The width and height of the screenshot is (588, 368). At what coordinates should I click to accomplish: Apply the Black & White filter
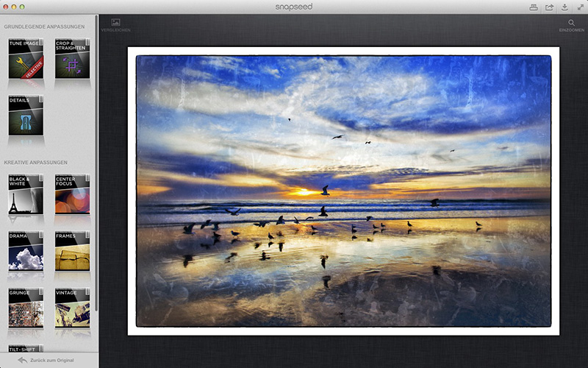pyautogui.click(x=26, y=194)
